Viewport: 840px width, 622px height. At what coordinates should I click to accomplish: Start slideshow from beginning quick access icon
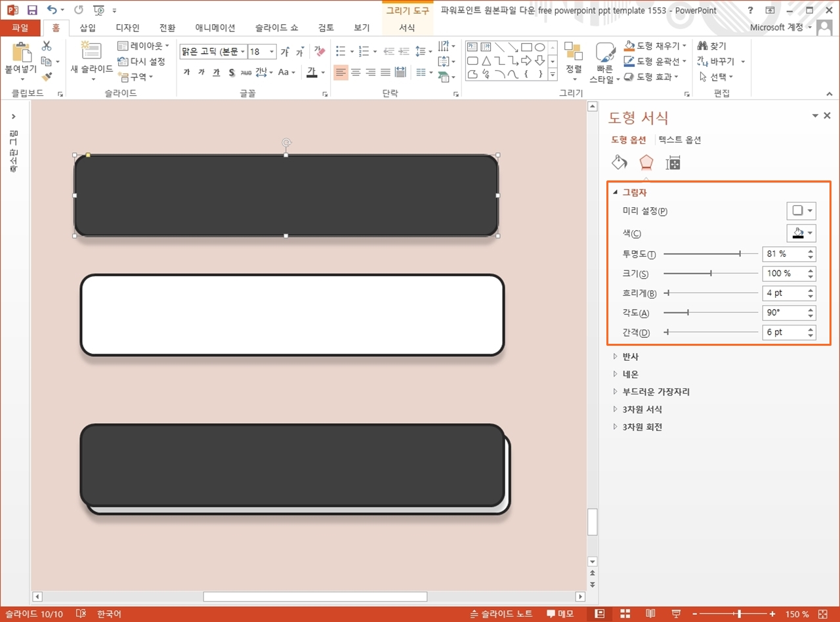pos(99,10)
